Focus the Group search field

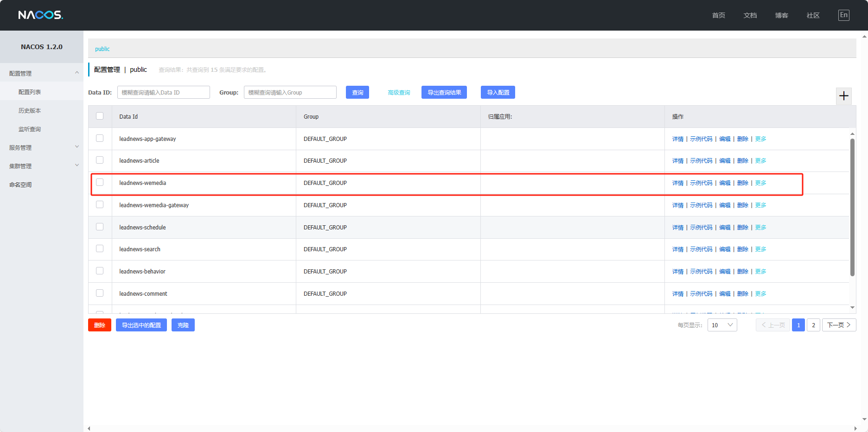click(290, 92)
